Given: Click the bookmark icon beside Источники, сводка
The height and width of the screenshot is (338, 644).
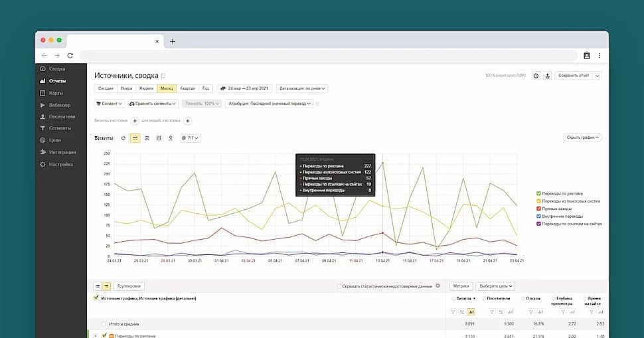Looking at the screenshot, I should (x=163, y=76).
